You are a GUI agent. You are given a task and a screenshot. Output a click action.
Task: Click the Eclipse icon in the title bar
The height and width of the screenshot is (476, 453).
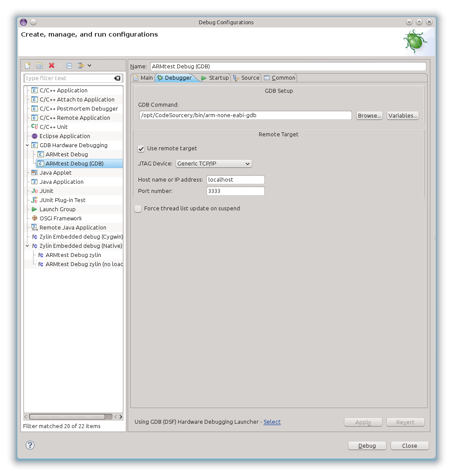pyautogui.click(x=23, y=22)
